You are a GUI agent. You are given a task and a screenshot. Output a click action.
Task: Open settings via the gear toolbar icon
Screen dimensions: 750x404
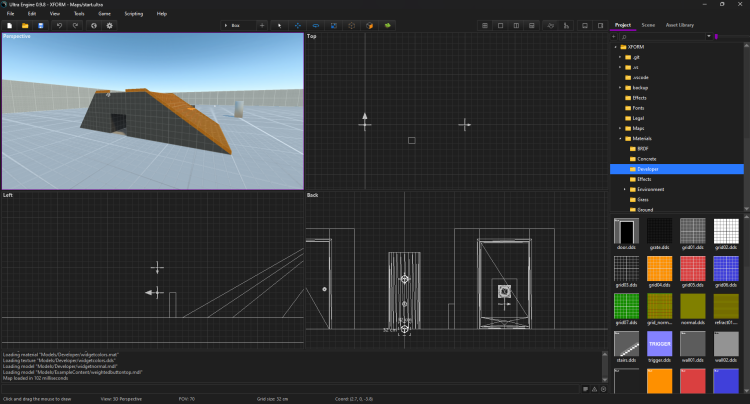click(x=110, y=25)
